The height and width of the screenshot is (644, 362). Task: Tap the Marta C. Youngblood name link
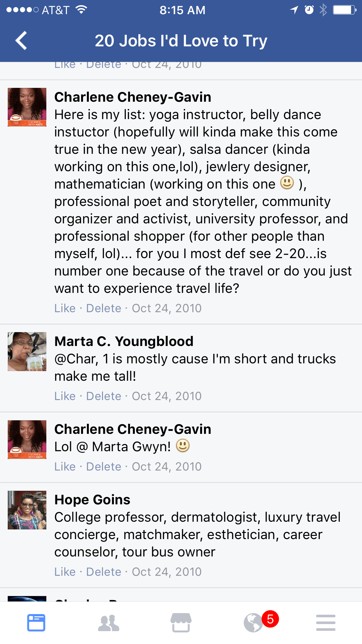pyautogui.click(x=124, y=341)
